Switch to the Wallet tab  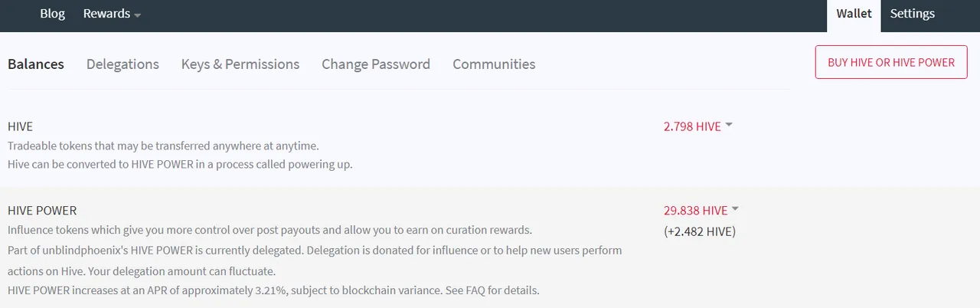point(854,15)
